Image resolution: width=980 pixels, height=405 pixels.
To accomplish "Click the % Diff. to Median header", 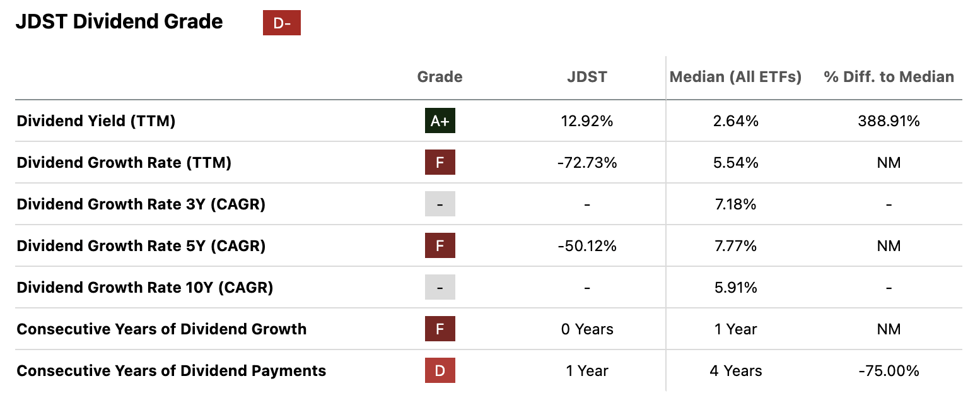I will 889,77.
